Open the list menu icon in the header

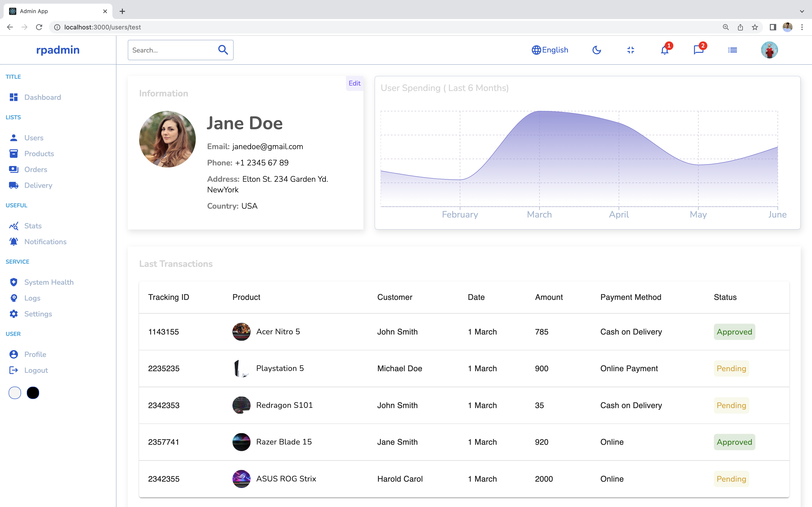point(732,50)
